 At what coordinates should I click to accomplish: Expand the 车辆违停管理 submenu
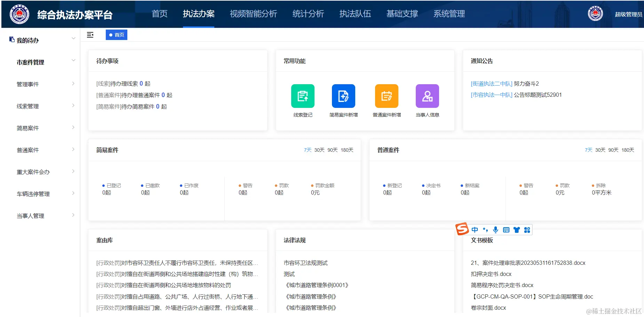[x=73, y=193]
